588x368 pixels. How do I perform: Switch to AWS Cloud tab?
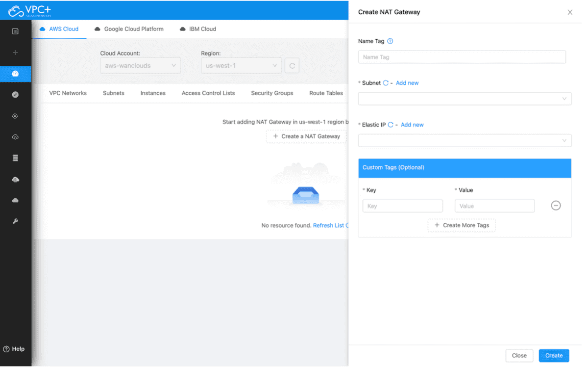(59, 29)
